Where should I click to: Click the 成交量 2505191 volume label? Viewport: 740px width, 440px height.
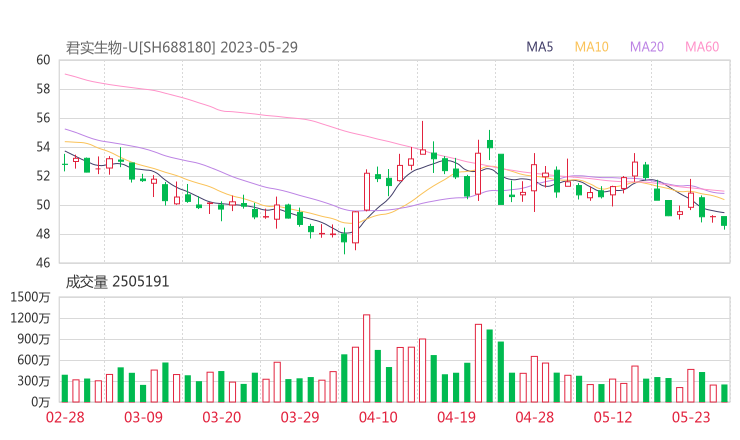click(117, 282)
